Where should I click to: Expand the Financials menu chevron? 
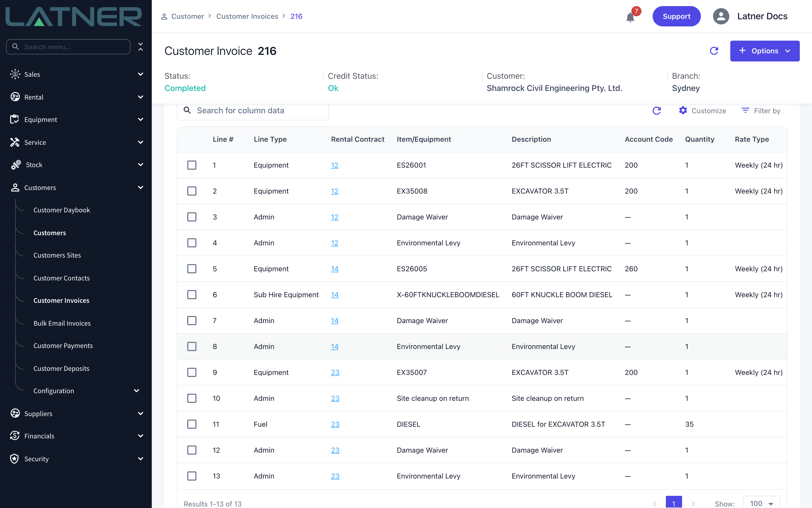(x=141, y=435)
